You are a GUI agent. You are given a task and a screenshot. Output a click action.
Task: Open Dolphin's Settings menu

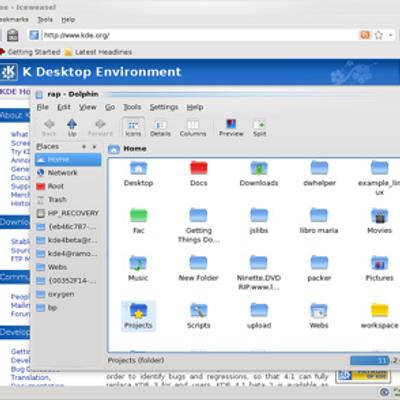(x=164, y=107)
